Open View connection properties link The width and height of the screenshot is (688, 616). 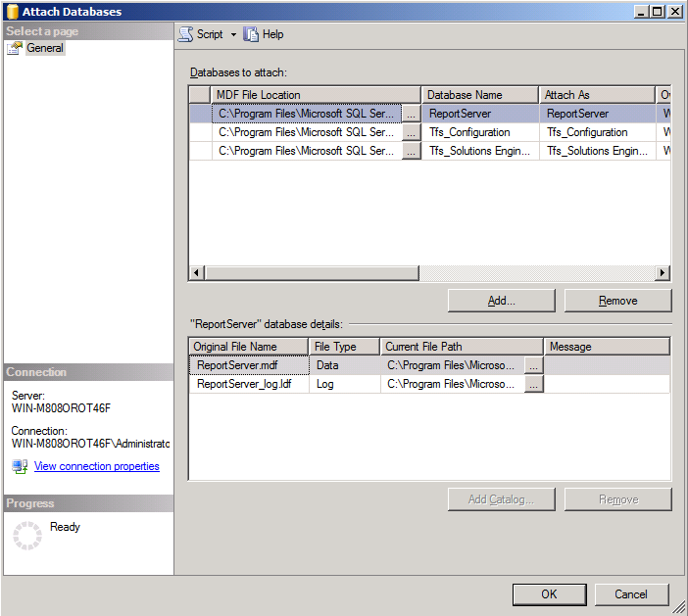point(96,466)
